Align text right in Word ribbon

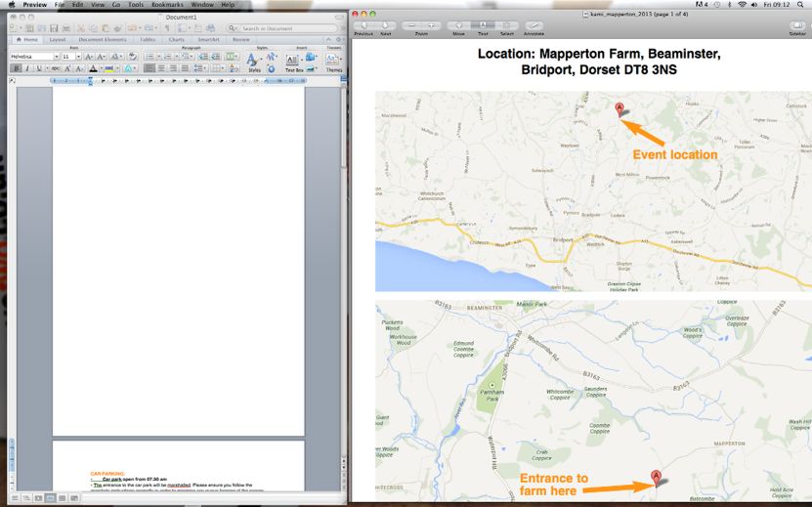click(173, 68)
